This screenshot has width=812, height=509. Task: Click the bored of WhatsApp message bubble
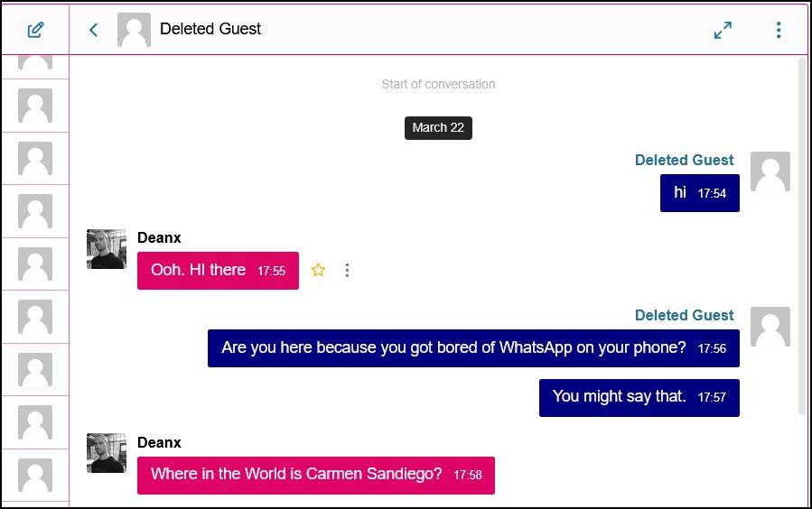(472, 348)
